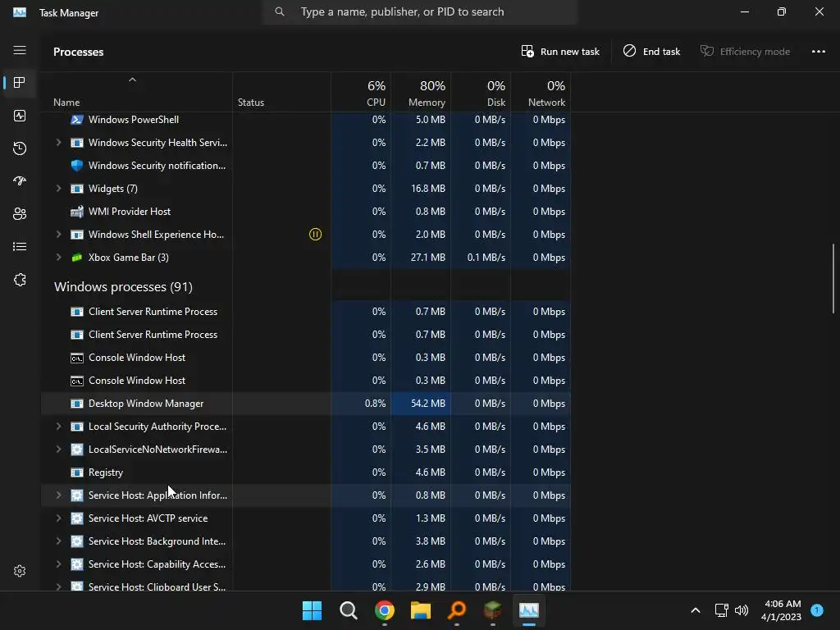This screenshot has width=840, height=630.
Task: Click the Registry process icon
Action: (77, 472)
